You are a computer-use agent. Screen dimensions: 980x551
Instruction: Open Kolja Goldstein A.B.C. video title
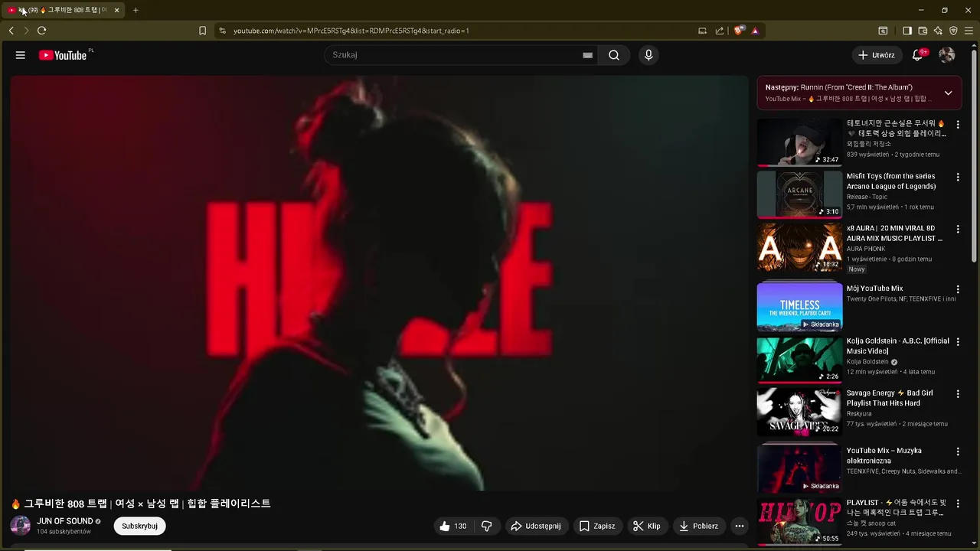(x=897, y=346)
